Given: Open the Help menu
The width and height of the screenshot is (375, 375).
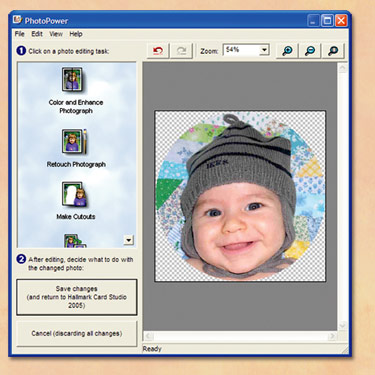Looking at the screenshot, I should (x=76, y=34).
